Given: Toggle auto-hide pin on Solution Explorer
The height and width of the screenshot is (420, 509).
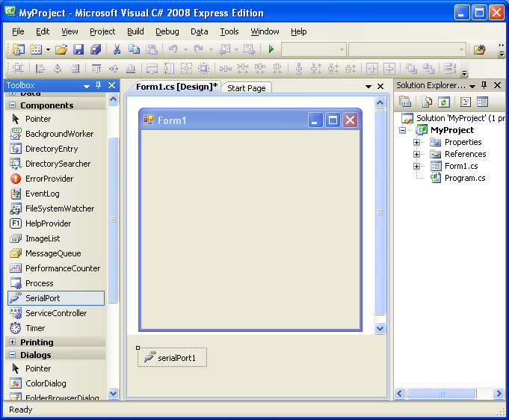Looking at the screenshot, I should point(484,85).
